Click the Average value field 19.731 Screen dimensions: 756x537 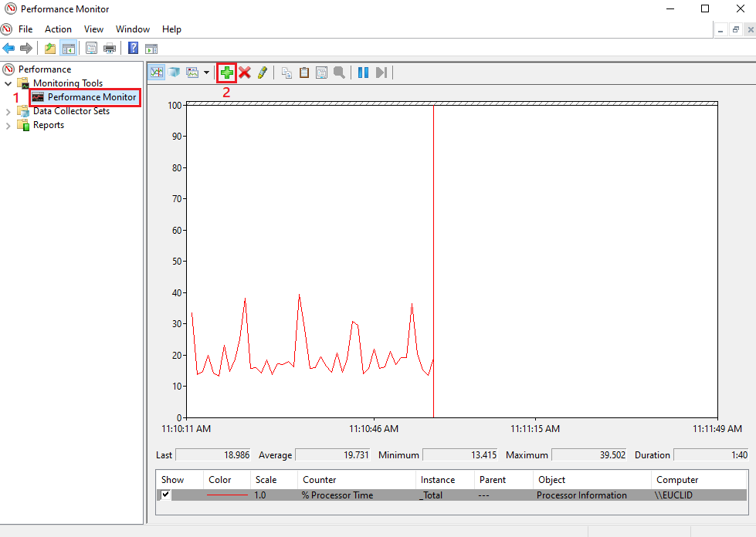333,455
